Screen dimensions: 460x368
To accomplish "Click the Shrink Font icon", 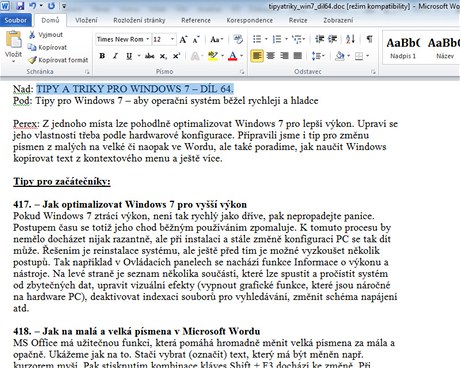I will pyautogui.click(x=196, y=39).
